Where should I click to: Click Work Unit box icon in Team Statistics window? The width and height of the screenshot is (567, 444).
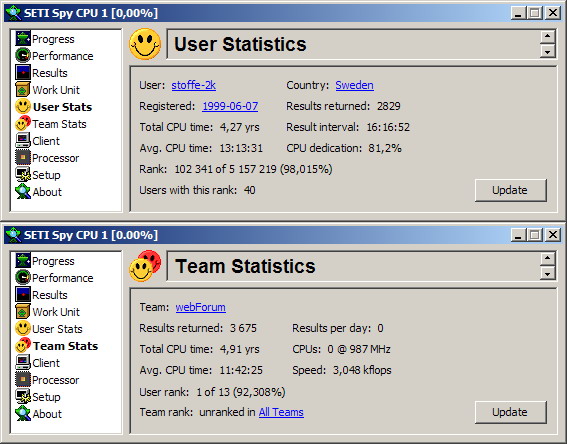23,312
